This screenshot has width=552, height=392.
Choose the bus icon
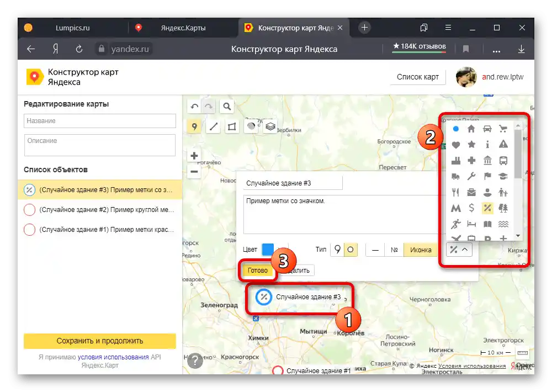tap(503, 161)
